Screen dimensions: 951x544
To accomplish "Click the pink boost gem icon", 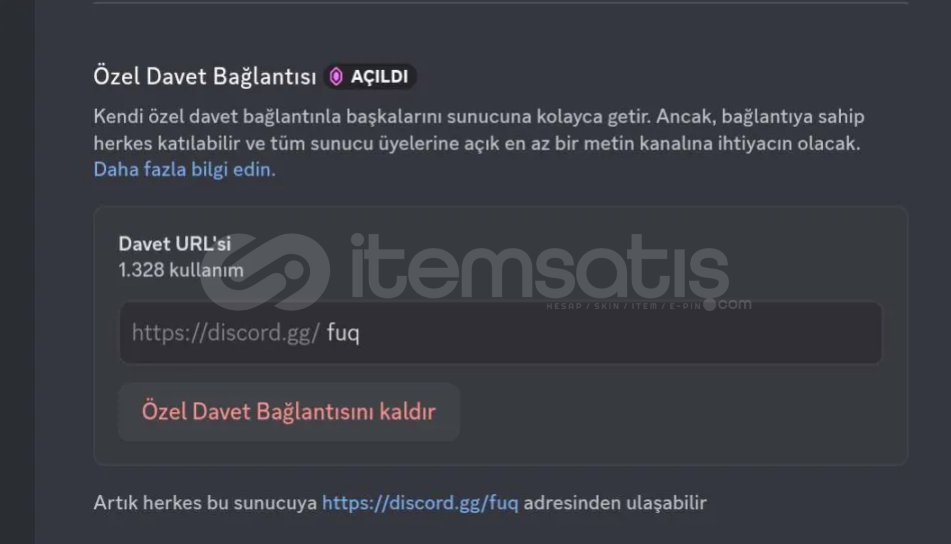I will (336, 76).
